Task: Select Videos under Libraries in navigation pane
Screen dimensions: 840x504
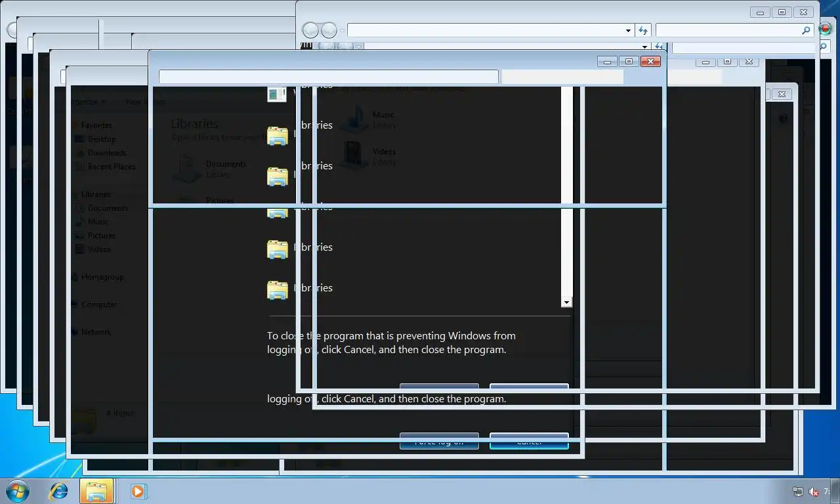Action: (x=100, y=249)
